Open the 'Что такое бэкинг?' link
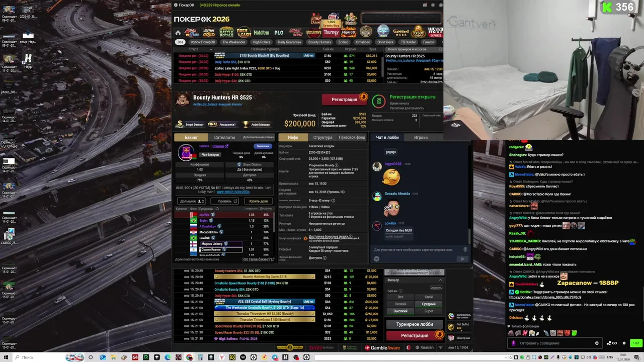The image size is (644, 362). point(259,259)
